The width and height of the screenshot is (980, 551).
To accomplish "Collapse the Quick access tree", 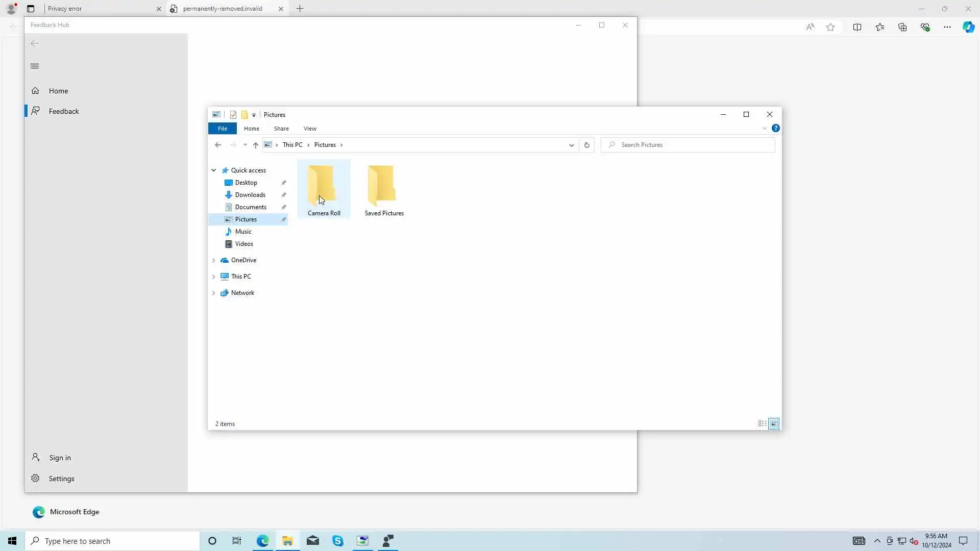I will [x=214, y=170].
